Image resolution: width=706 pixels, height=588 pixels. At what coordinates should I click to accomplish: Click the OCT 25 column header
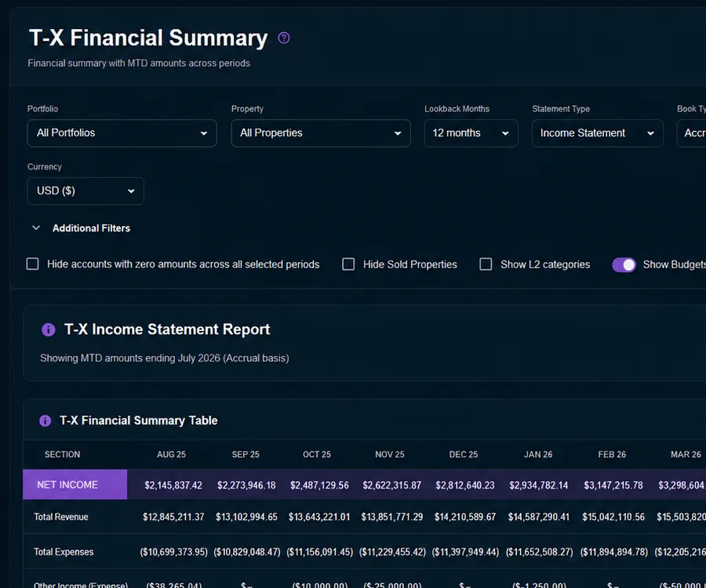(x=317, y=455)
